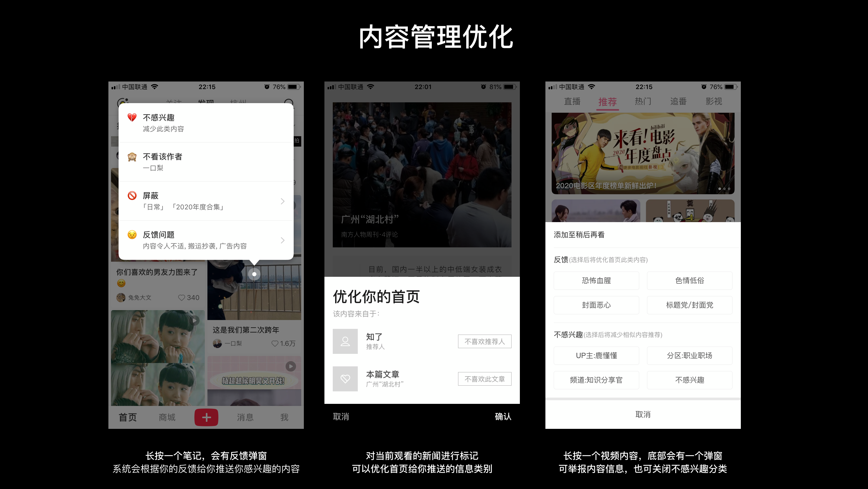The width and height of the screenshot is (868, 489).
Task: Open the 电影年度盘点 banner thumbnail
Action: coord(643,153)
